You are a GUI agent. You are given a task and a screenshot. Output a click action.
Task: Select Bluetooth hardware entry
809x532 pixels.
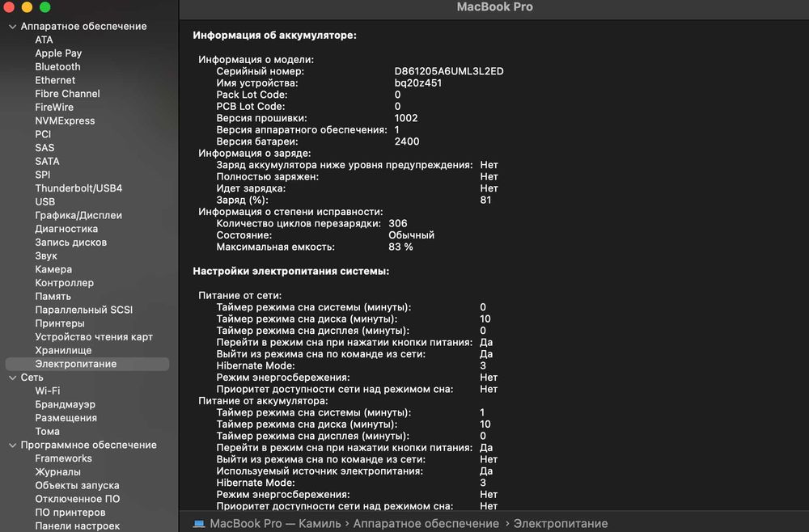pyautogui.click(x=57, y=66)
